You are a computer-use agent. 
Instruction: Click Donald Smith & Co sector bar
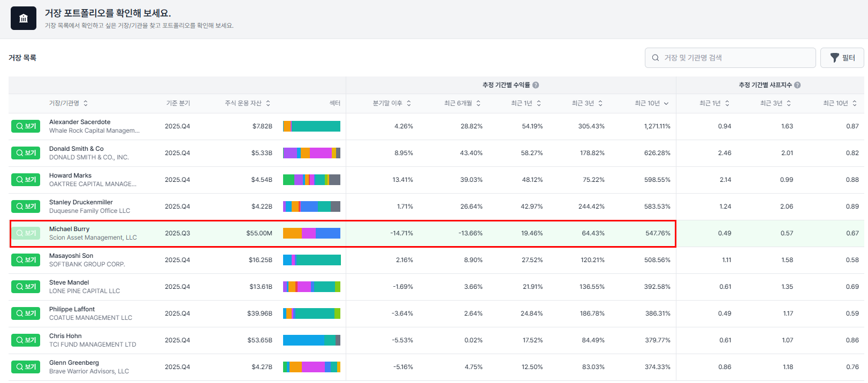(x=311, y=153)
